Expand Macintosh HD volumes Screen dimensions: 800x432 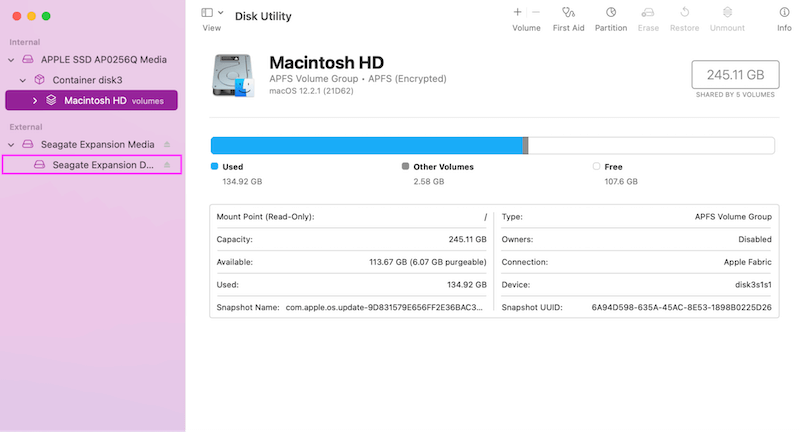[x=35, y=101]
